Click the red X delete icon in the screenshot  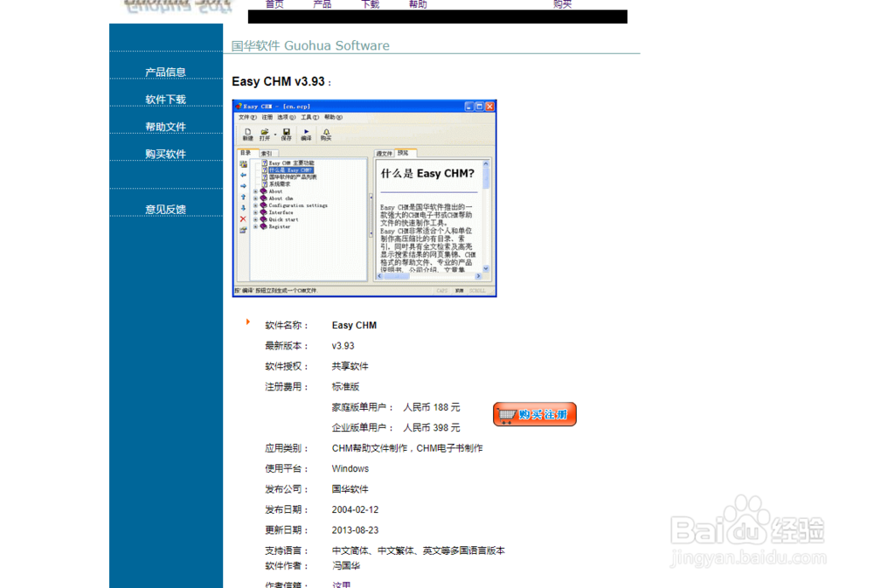pyautogui.click(x=243, y=219)
